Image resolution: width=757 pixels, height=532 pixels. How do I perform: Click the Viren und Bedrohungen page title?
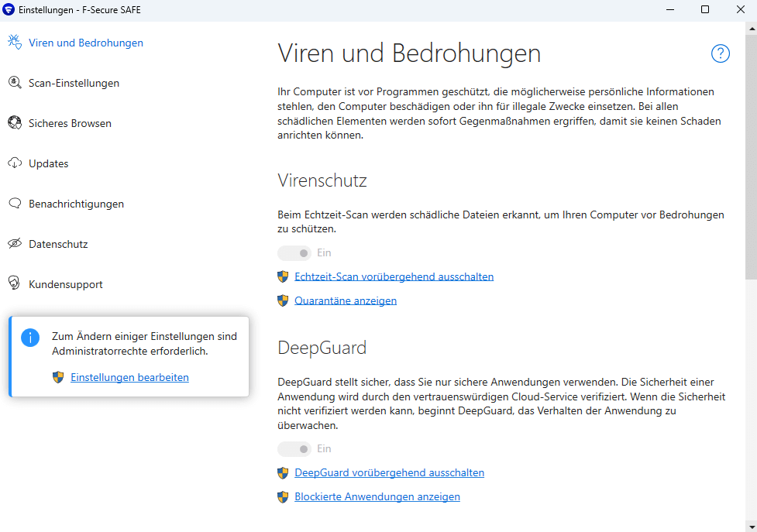(409, 53)
